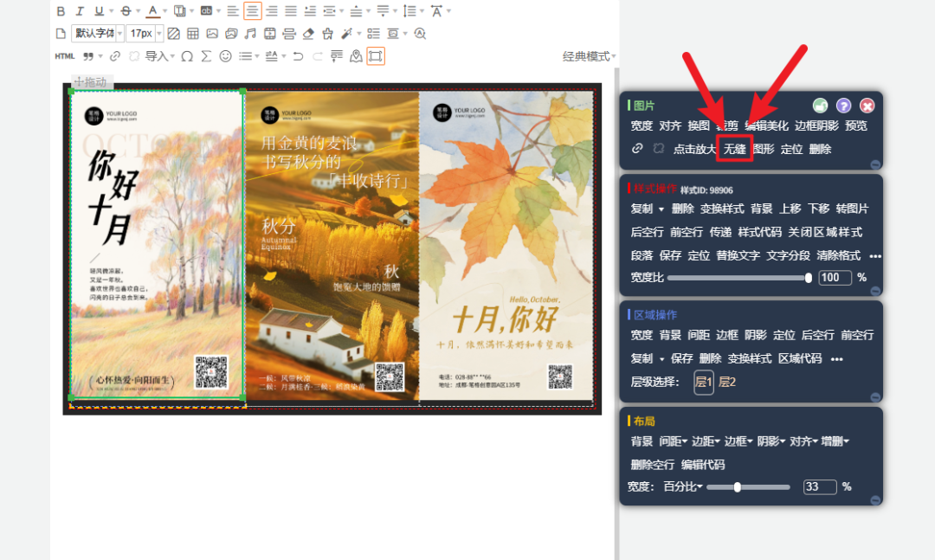Open the emoji smiley picker
Screen dimensions: 935x560
[225, 56]
